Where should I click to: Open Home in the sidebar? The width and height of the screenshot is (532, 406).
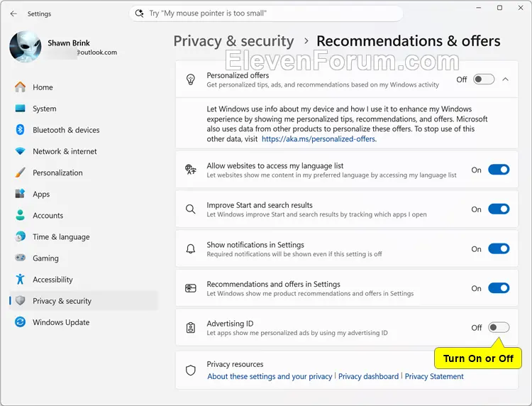pyautogui.click(x=84, y=87)
